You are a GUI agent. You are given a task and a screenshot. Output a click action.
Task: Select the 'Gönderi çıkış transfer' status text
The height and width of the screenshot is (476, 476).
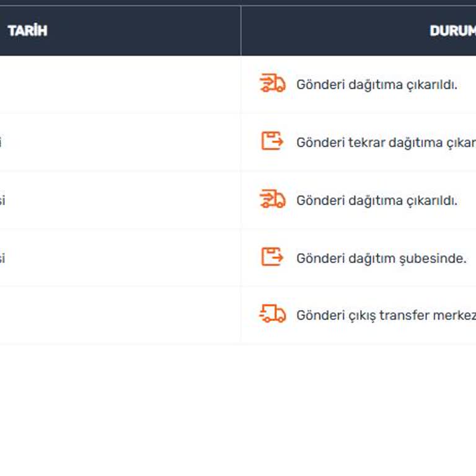386,315
